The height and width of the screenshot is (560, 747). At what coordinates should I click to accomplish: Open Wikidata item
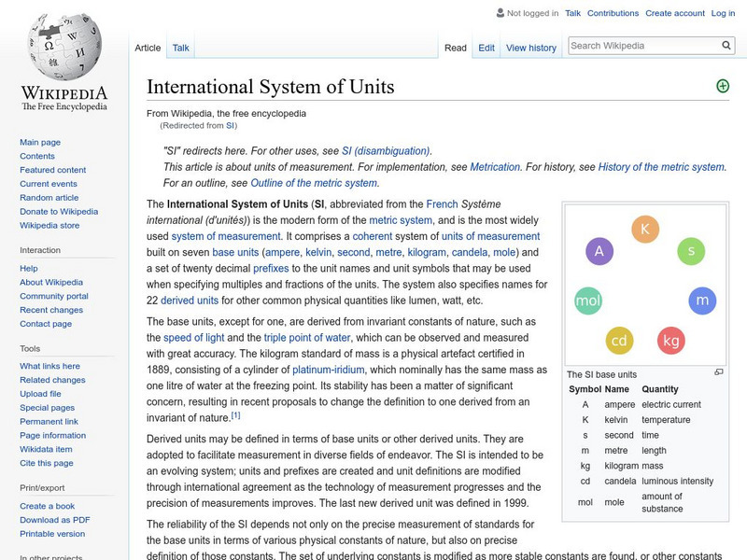(46, 449)
